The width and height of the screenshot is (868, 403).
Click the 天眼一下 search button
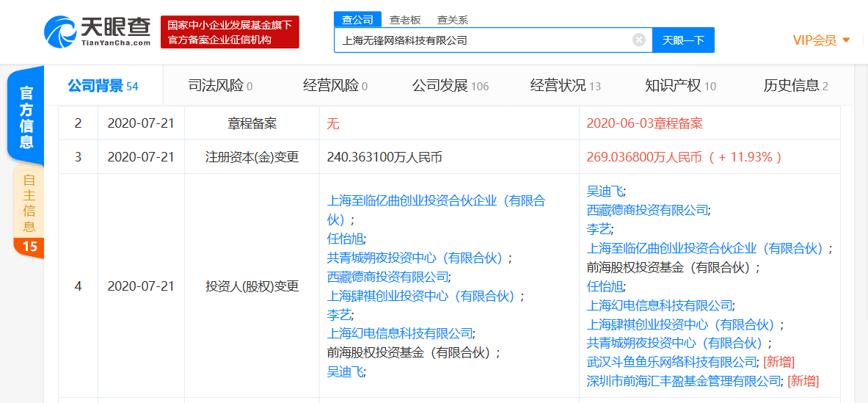pos(683,40)
